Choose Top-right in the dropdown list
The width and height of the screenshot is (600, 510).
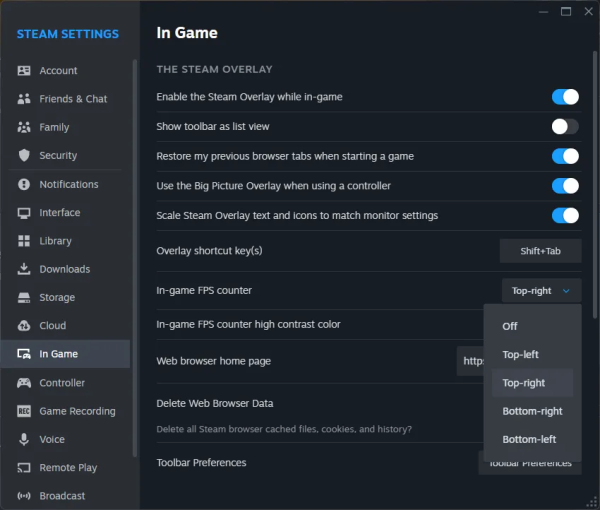(532, 383)
